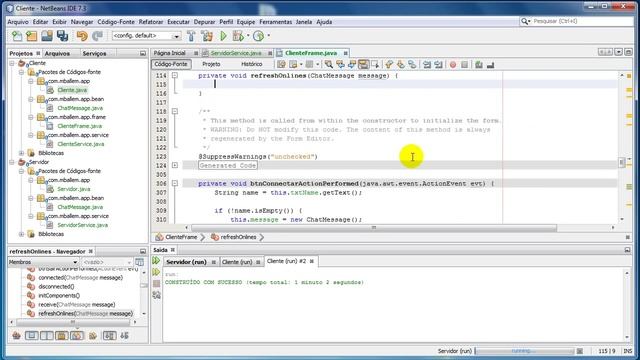Click the Uncomment code icon
The width and height of the screenshot is (640, 360).
[490, 64]
